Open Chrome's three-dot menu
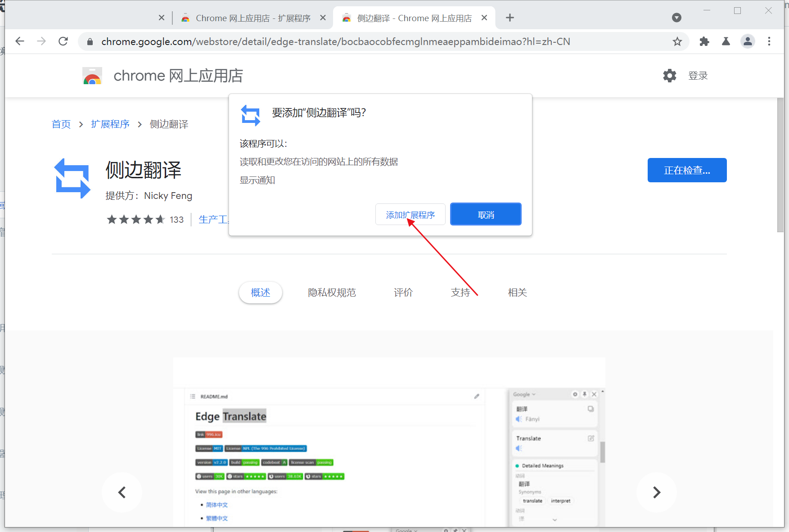The height and width of the screenshot is (532, 789). [769, 41]
